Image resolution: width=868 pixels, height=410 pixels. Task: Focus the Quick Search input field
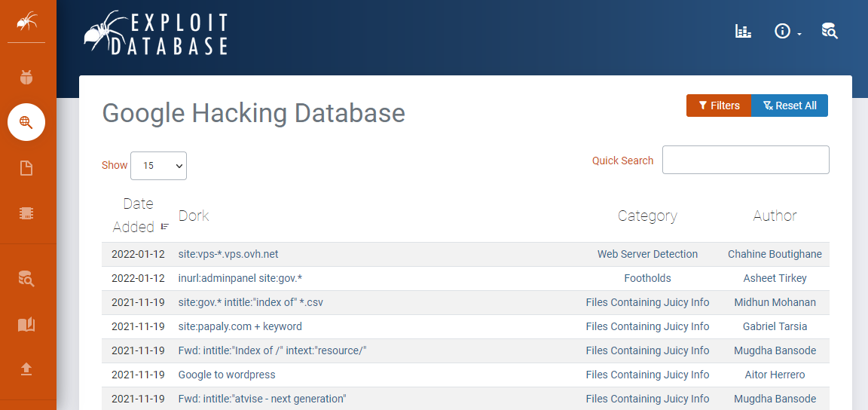[745, 160]
